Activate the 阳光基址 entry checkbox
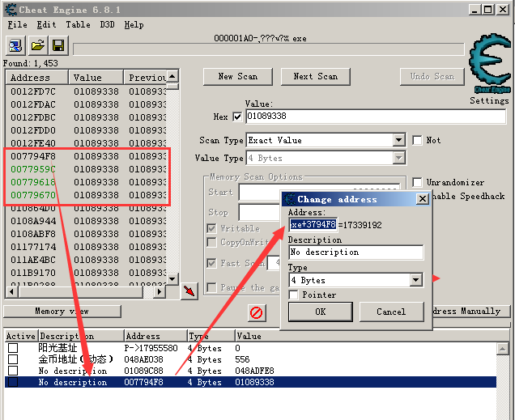The image size is (515, 420). coord(13,348)
